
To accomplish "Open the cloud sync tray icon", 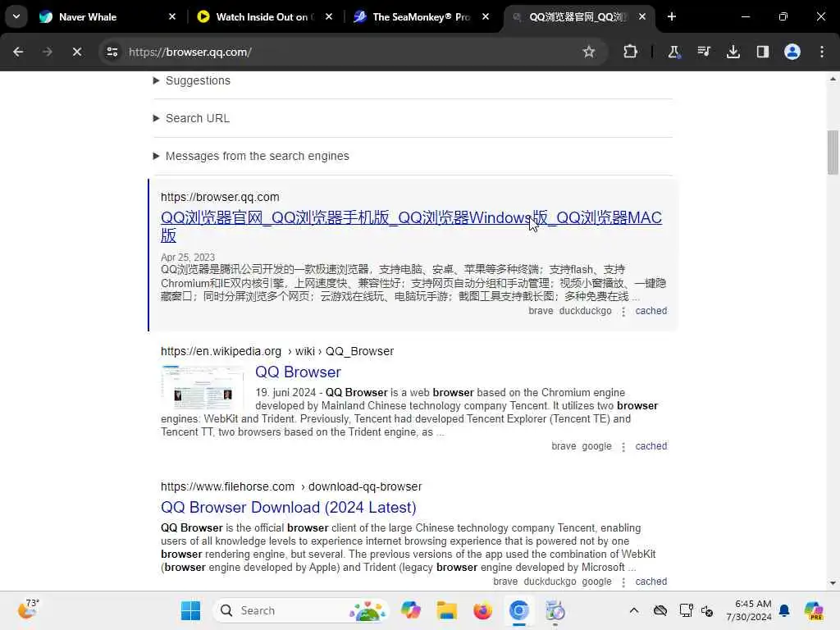I will click(660, 610).
